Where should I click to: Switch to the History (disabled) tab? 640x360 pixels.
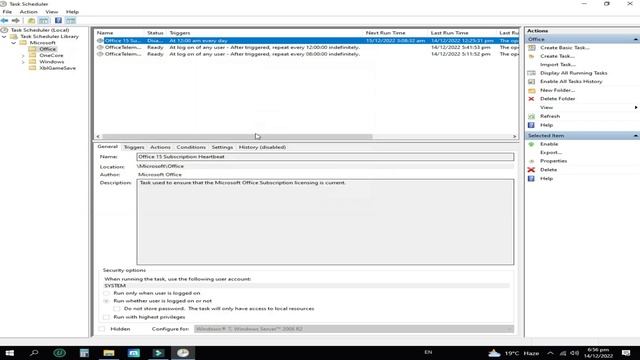tap(262, 147)
